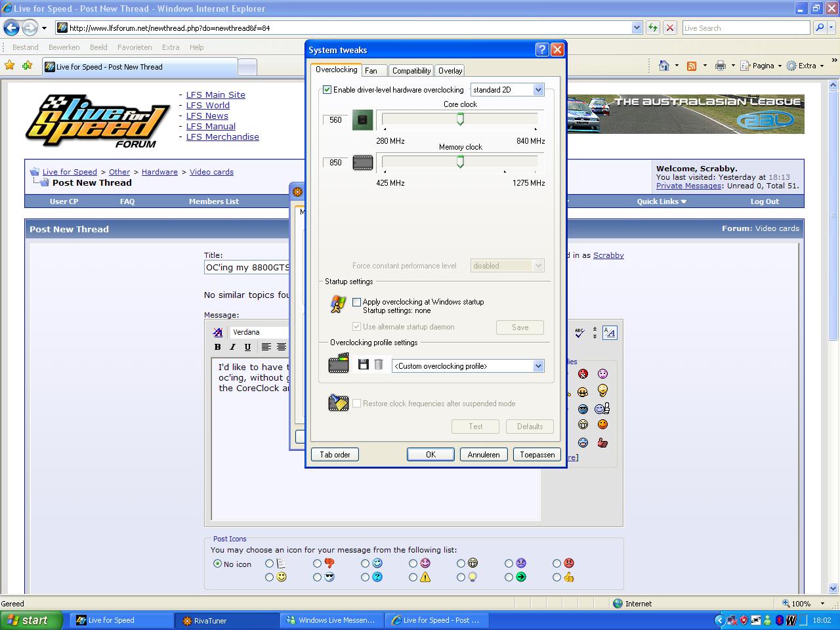Choose the light bulb post icon radio button
The height and width of the screenshot is (630, 840).
coord(461,577)
